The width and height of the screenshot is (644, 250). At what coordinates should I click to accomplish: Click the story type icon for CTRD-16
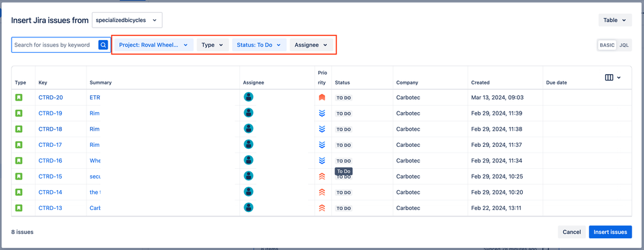coord(19,160)
